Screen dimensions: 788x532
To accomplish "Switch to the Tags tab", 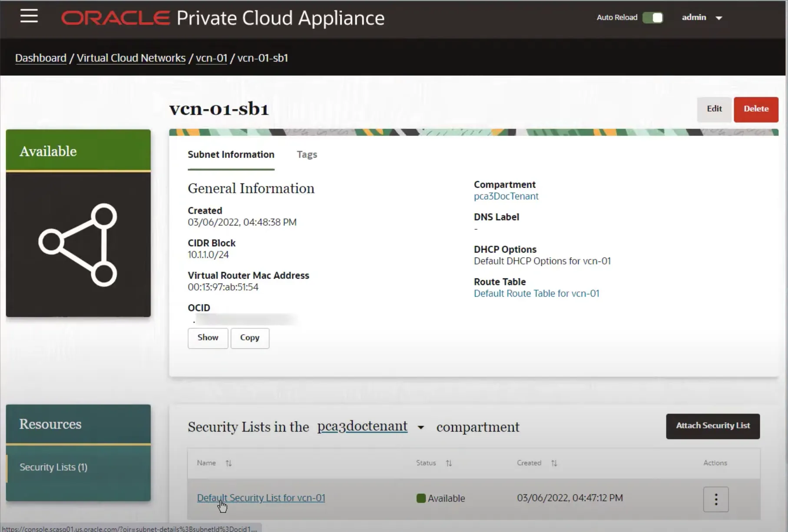I will click(x=307, y=155).
